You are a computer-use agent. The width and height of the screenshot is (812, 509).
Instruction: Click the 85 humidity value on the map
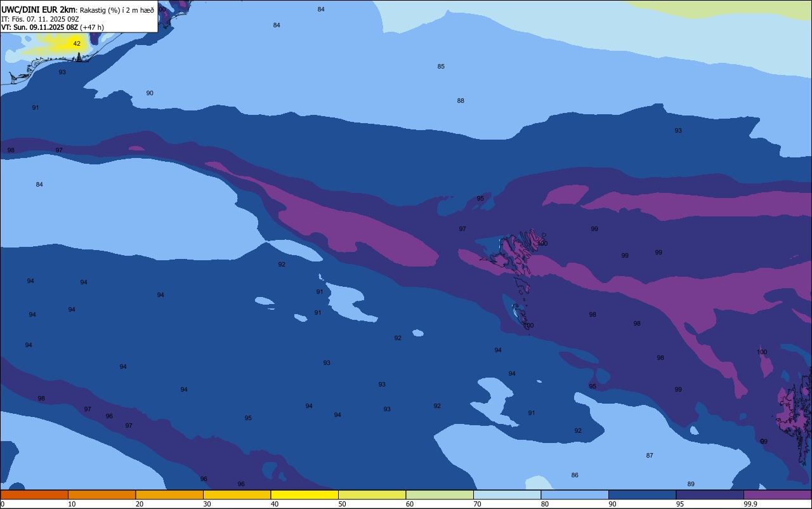pos(441,67)
